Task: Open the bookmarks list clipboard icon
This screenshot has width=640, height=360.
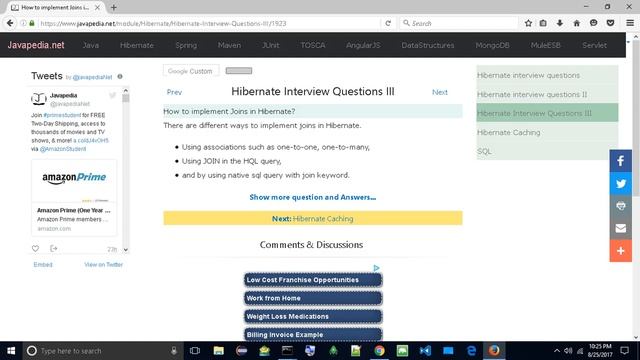Action: pyautogui.click(x=543, y=23)
